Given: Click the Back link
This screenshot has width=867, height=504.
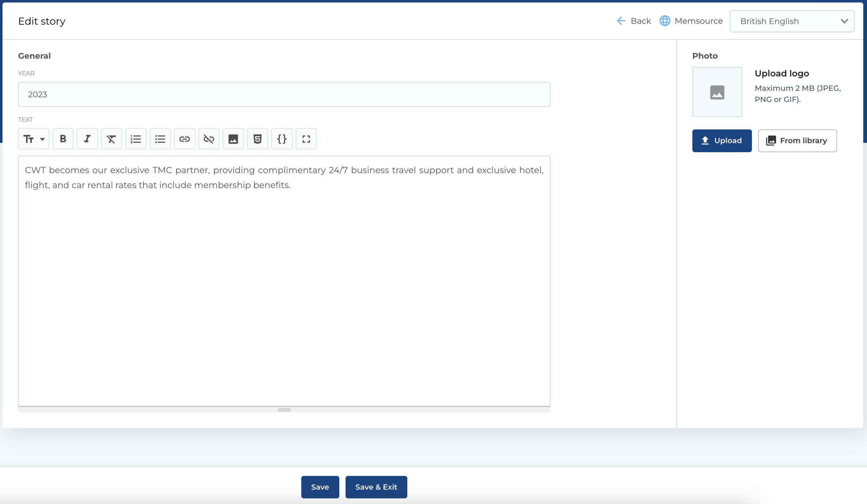Looking at the screenshot, I should [x=634, y=21].
